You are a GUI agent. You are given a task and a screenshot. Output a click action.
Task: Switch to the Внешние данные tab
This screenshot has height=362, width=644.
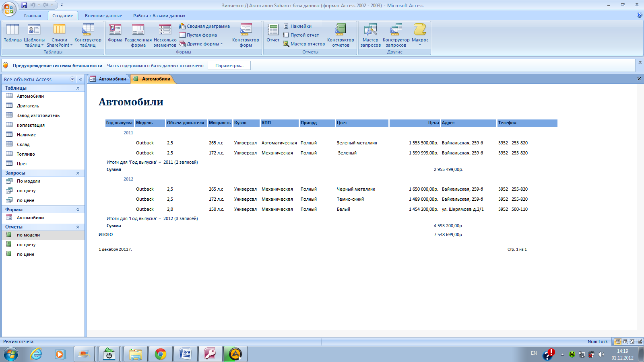[x=103, y=16]
